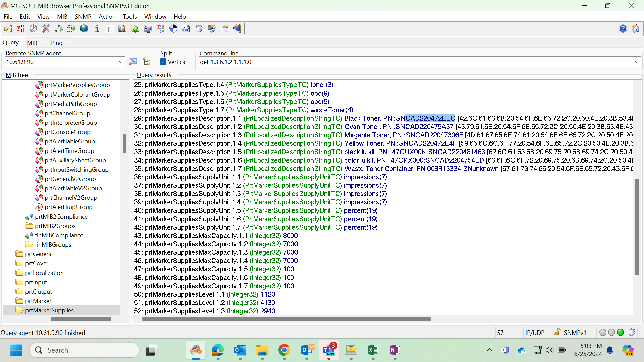Open the SNMP menu
644x362 pixels.
(83, 17)
